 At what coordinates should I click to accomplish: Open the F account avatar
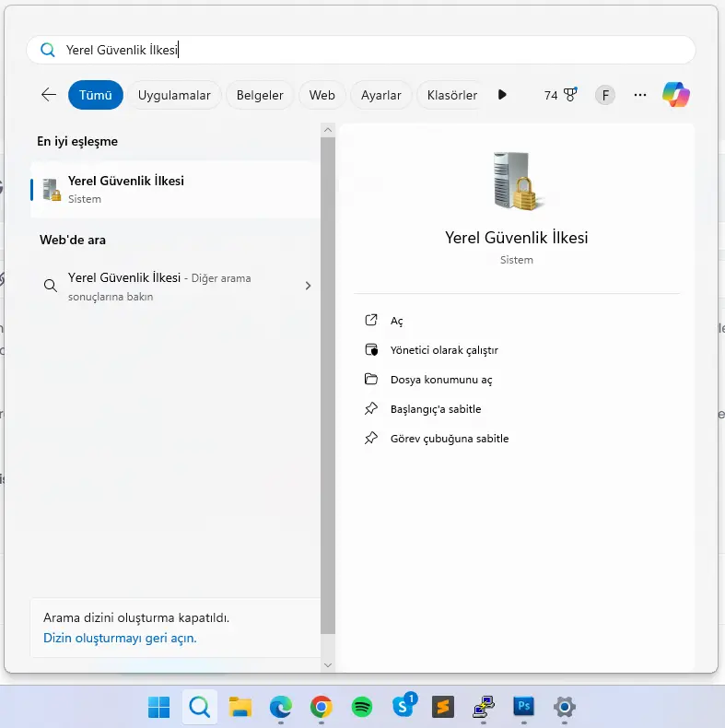(x=605, y=95)
